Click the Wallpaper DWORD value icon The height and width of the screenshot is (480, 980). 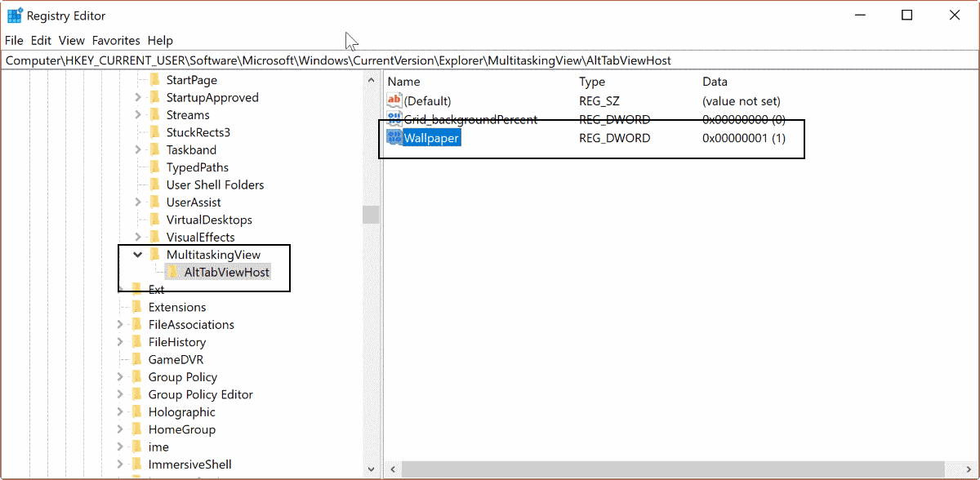pos(394,138)
